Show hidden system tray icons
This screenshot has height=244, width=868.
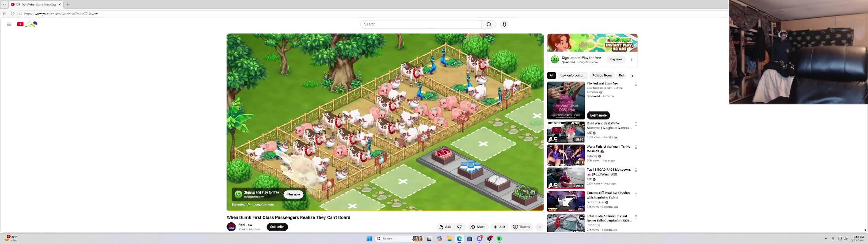tap(826, 239)
